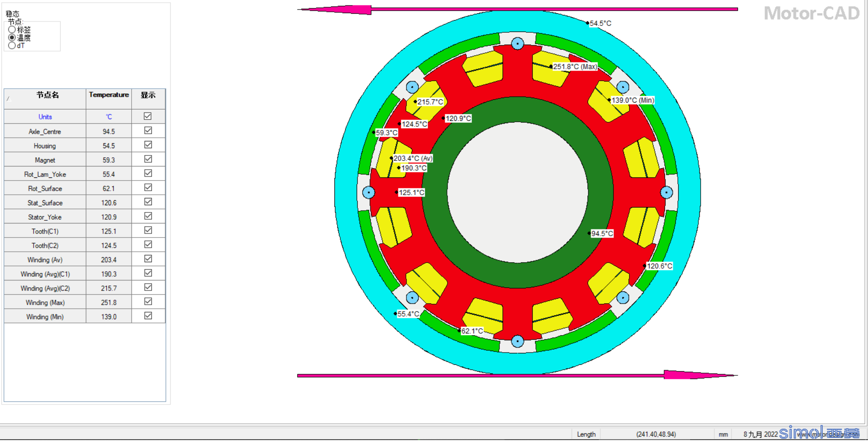
Task: Click the 203.4°C (Av) winding label
Action: coord(413,158)
